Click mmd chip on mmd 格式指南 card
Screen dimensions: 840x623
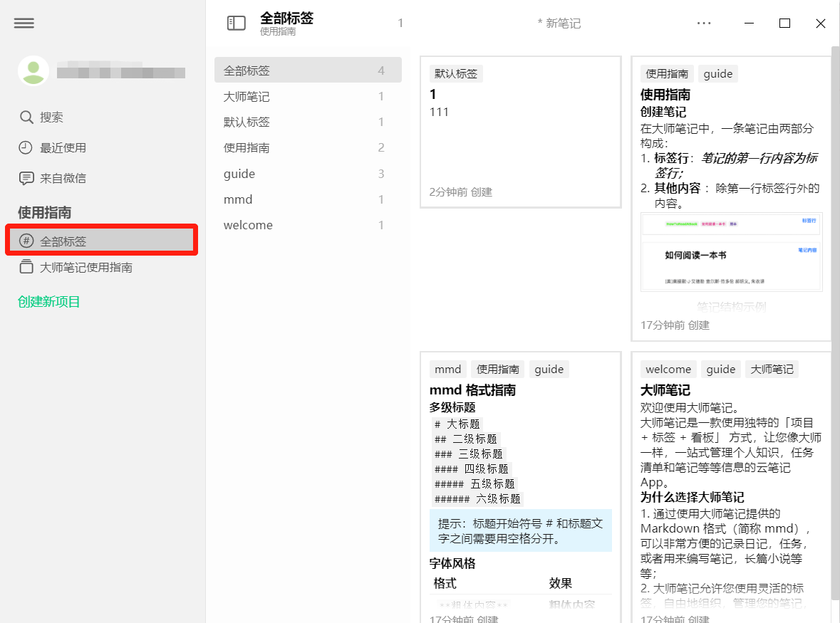pyautogui.click(x=448, y=369)
